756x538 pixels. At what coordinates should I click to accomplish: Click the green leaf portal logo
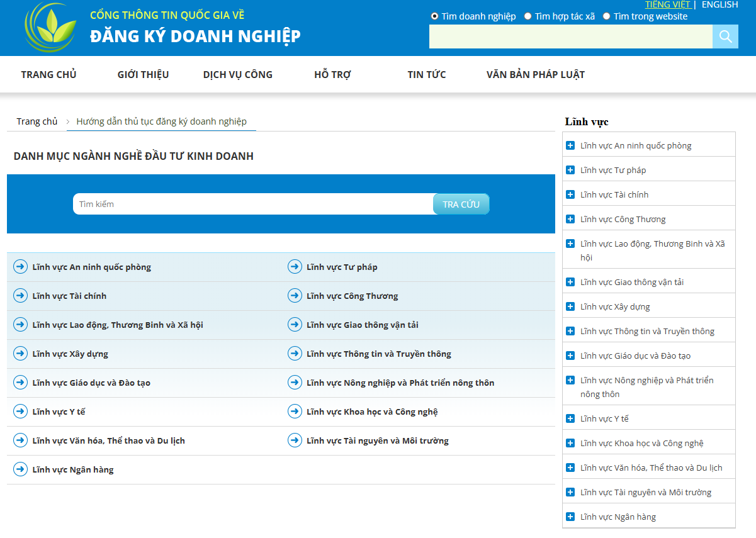49,28
